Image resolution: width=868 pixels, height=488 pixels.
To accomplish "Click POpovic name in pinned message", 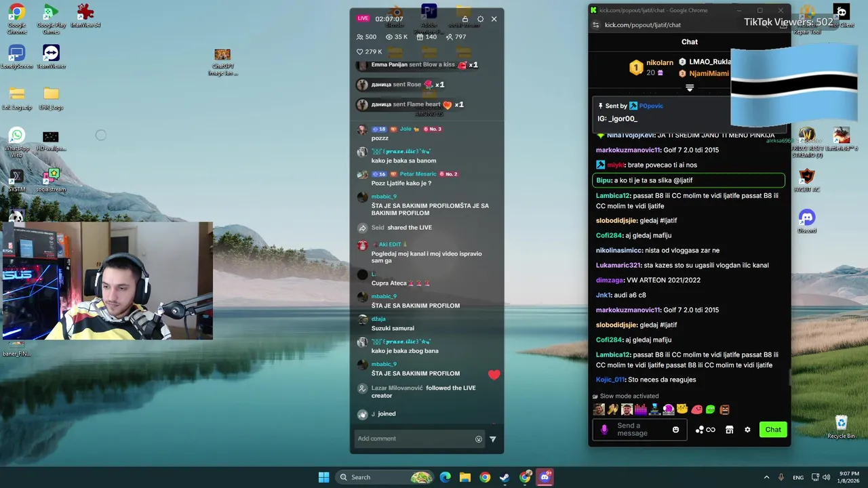I will click(651, 106).
